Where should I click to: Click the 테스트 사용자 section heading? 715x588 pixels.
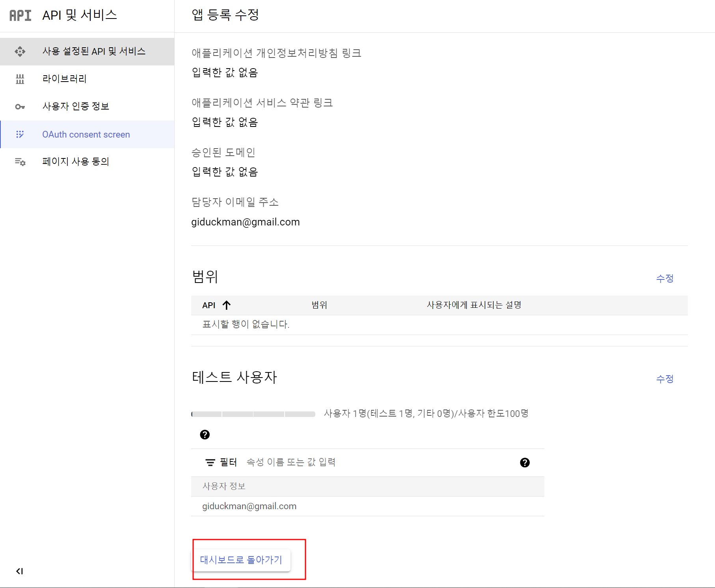pos(235,377)
